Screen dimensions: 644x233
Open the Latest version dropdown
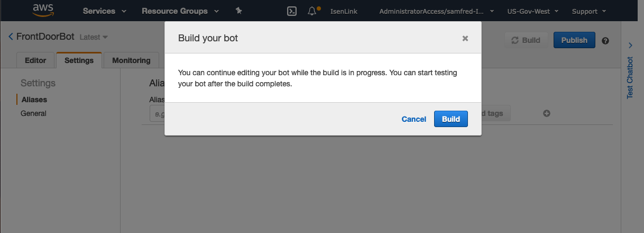(94, 37)
